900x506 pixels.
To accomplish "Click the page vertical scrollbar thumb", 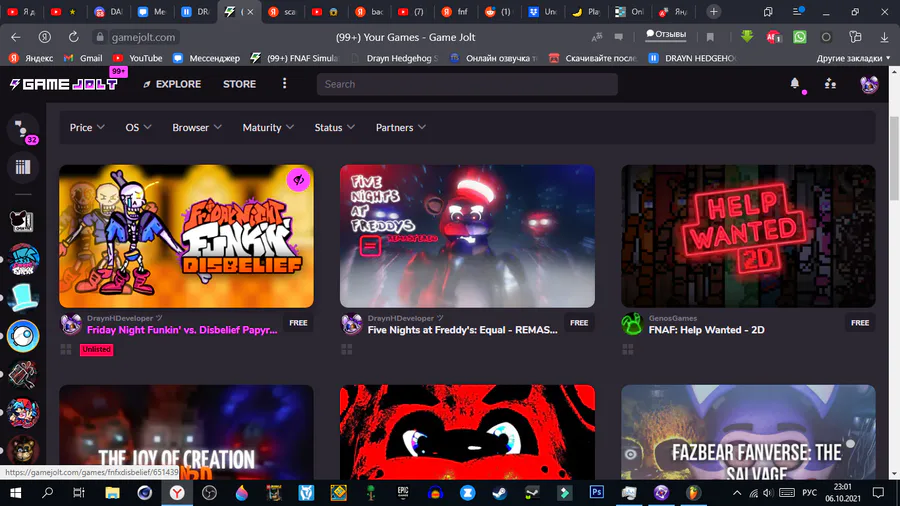I will coord(894,158).
